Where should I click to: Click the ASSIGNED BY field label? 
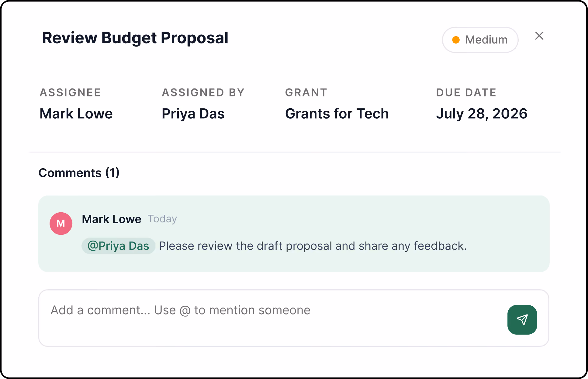[x=203, y=92]
